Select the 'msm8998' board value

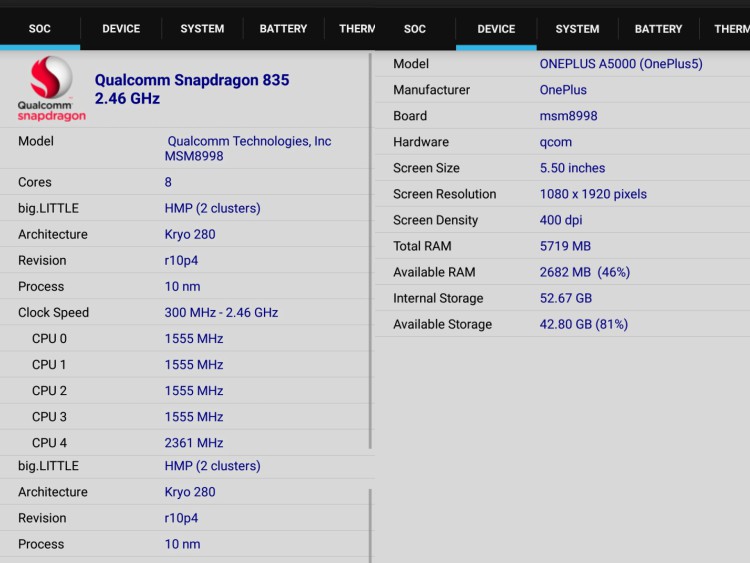click(568, 116)
